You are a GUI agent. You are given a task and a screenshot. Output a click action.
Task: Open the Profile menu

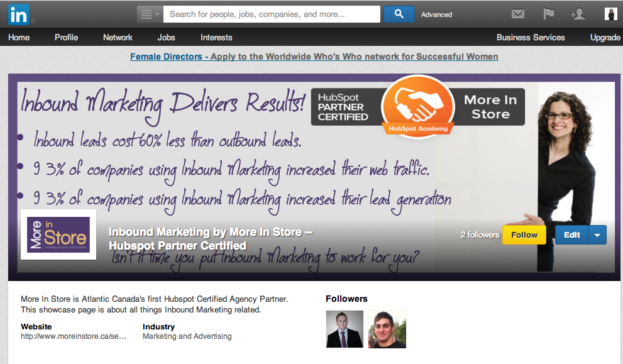point(66,37)
